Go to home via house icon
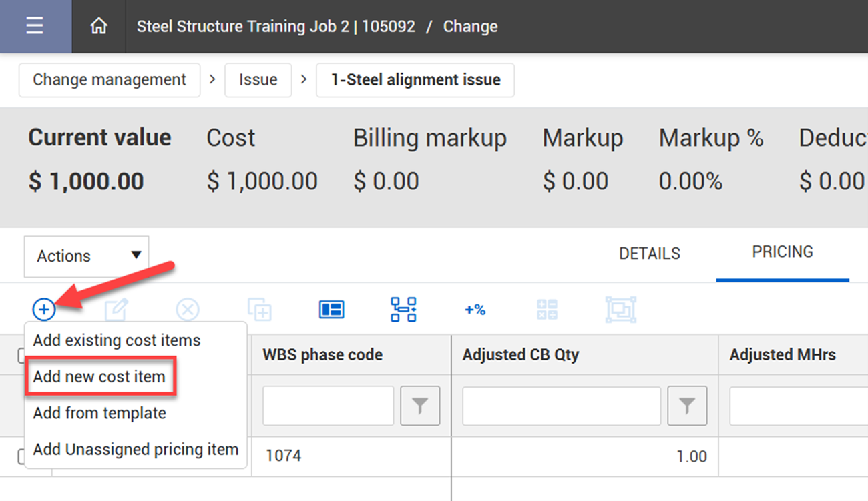Viewport: 868px width, 501px height. [x=99, y=27]
